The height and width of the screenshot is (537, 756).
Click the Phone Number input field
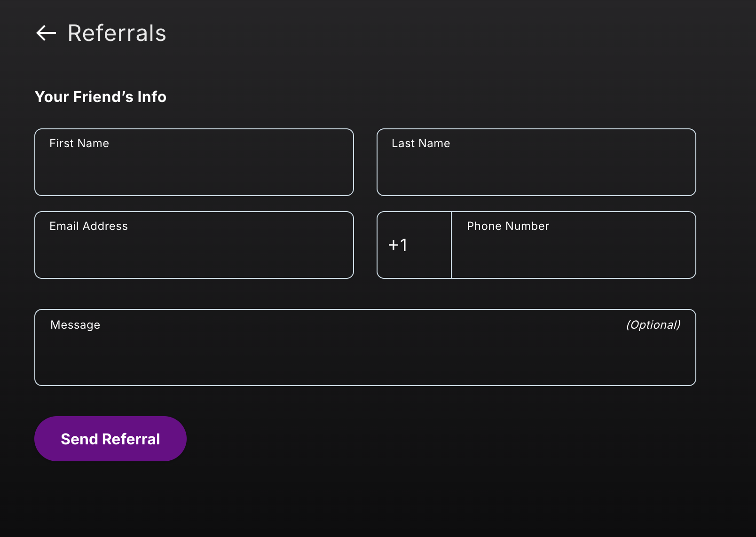574,245
